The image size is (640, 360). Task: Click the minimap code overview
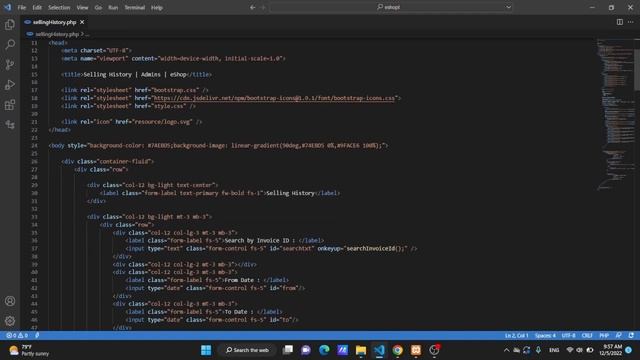(x=615, y=114)
